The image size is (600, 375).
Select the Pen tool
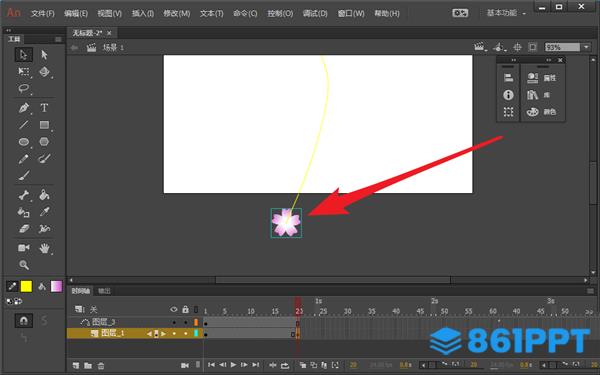point(24,108)
